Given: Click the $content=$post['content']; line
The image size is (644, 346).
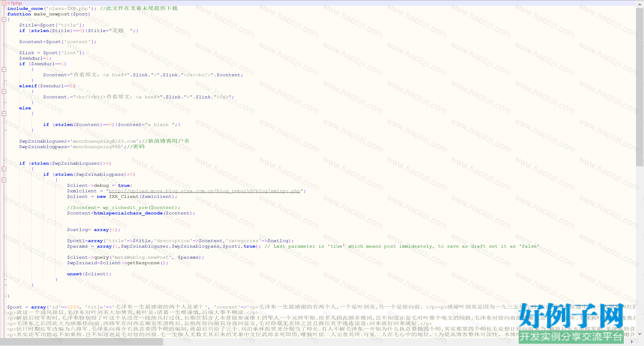Looking at the screenshot, I should pyautogui.click(x=58, y=41).
